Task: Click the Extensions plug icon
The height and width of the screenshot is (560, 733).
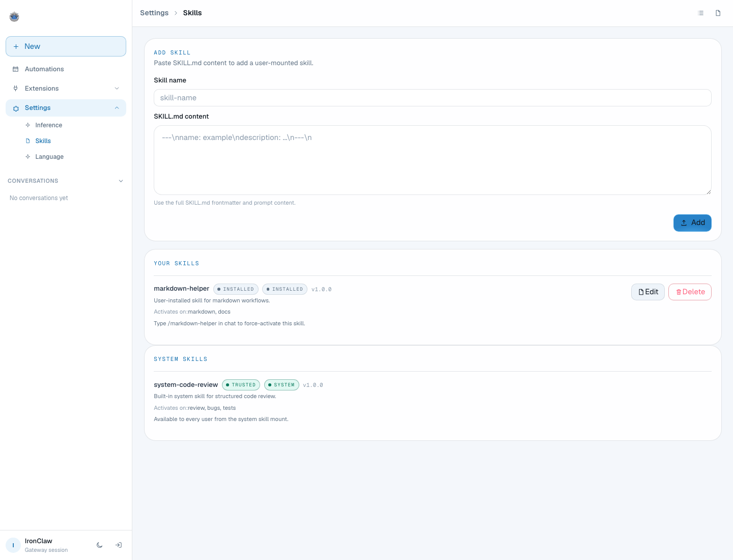Action: point(15,89)
